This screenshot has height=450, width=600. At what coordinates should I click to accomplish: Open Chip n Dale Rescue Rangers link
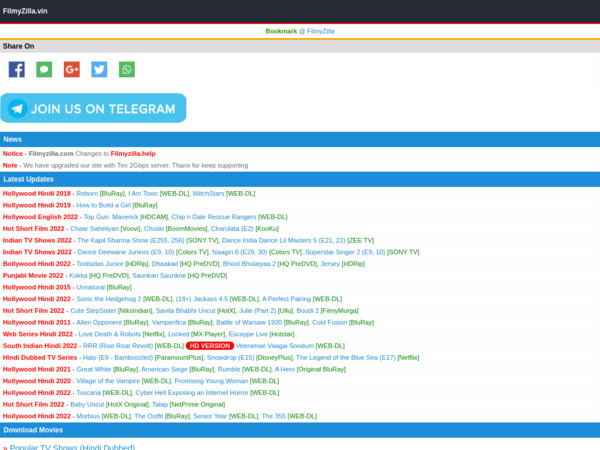click(x=214, y=217)
